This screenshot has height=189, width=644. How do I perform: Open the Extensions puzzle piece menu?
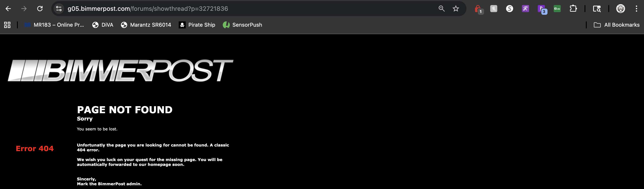tap(573, 9)
